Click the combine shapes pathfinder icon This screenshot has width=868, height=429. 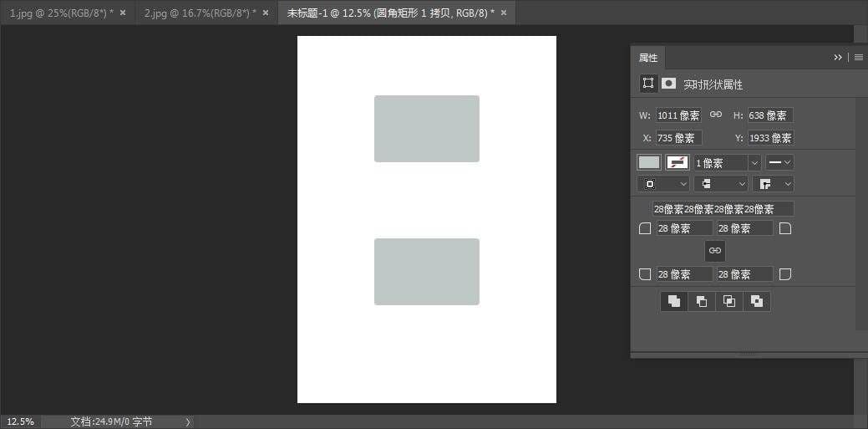673,301
